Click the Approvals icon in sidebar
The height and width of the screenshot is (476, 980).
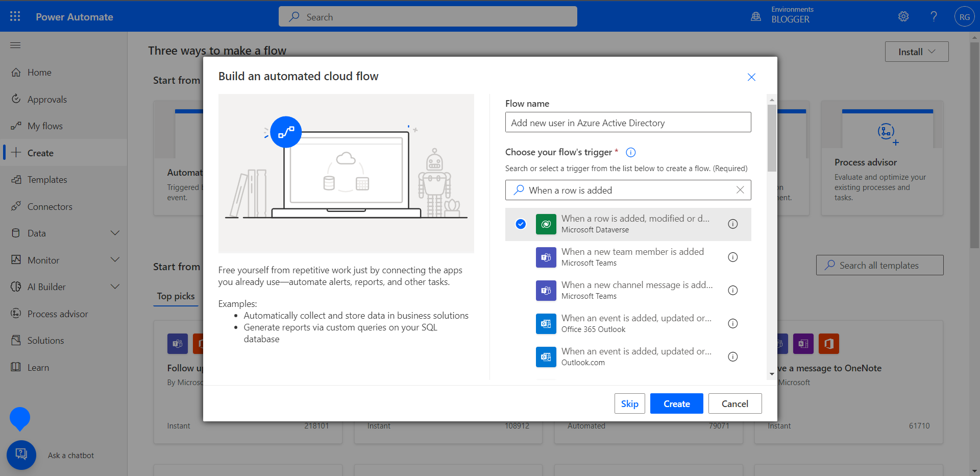point(16,99)
